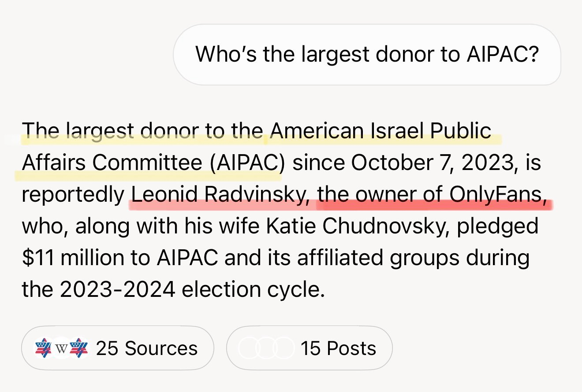Click the middle post avatar circle

point(265,348)
